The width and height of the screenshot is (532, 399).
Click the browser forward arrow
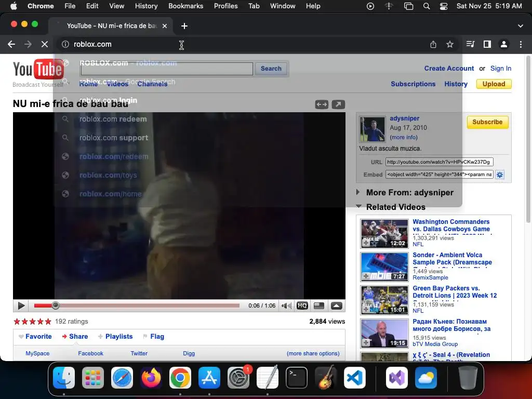pyautogui.click(x=28, y=45)
